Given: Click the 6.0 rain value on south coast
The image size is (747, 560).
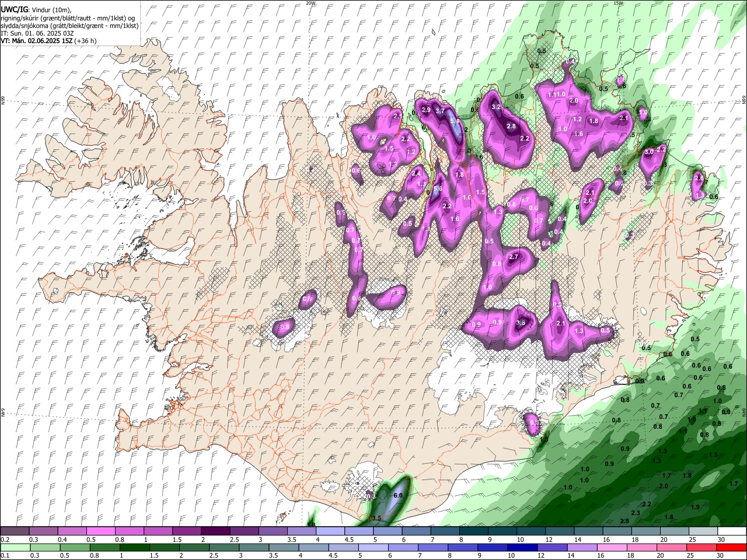Looking at the screenshot, I should (398, 495).
